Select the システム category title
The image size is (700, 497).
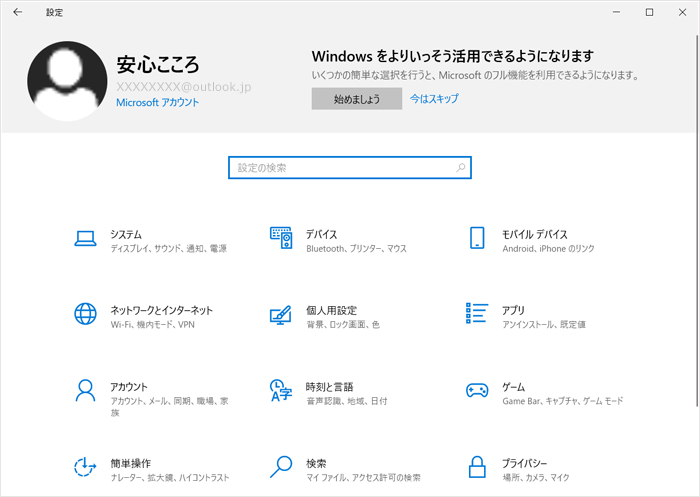(x=126, y=234)
